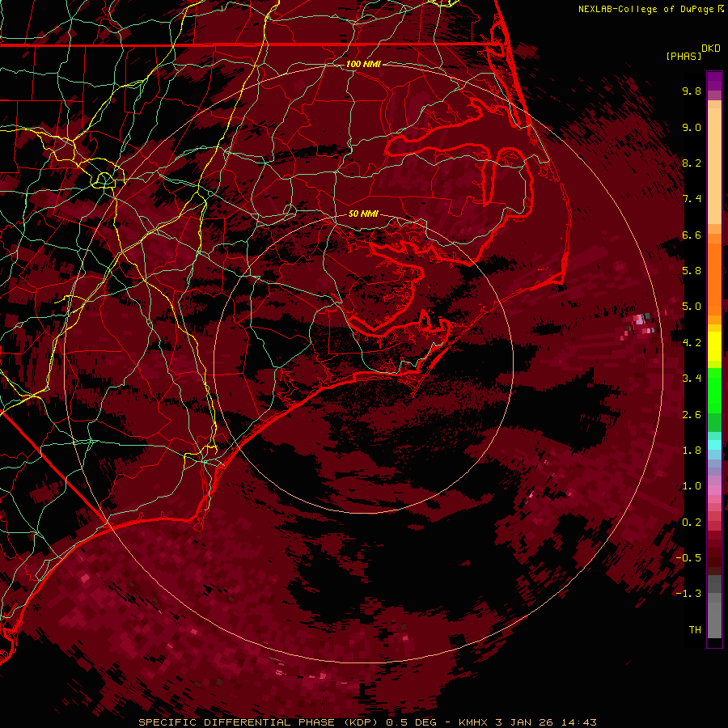This screenshot has width=728, height=728.
Task: Click the 3 JAN 26 date text
Action: 524,722
